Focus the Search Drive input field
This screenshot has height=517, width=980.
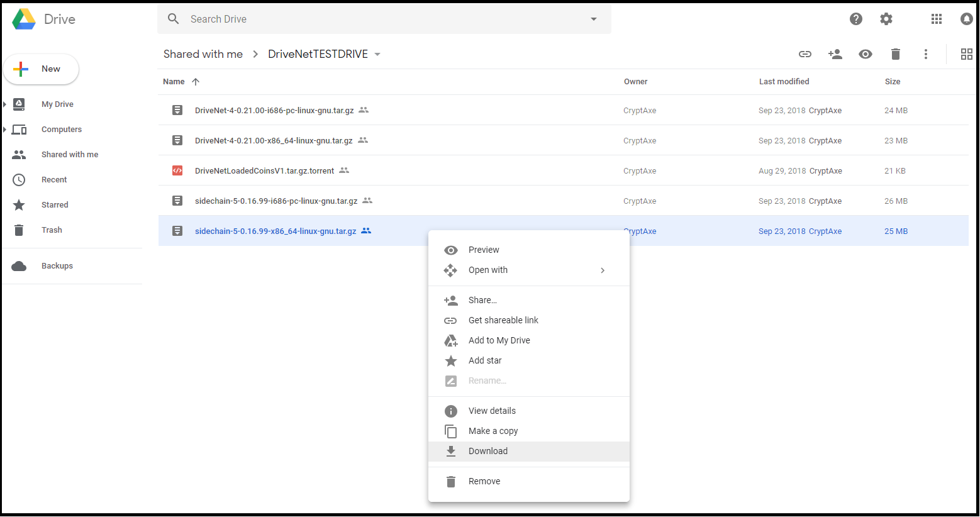pyautogui.click(x=384, y=19)
